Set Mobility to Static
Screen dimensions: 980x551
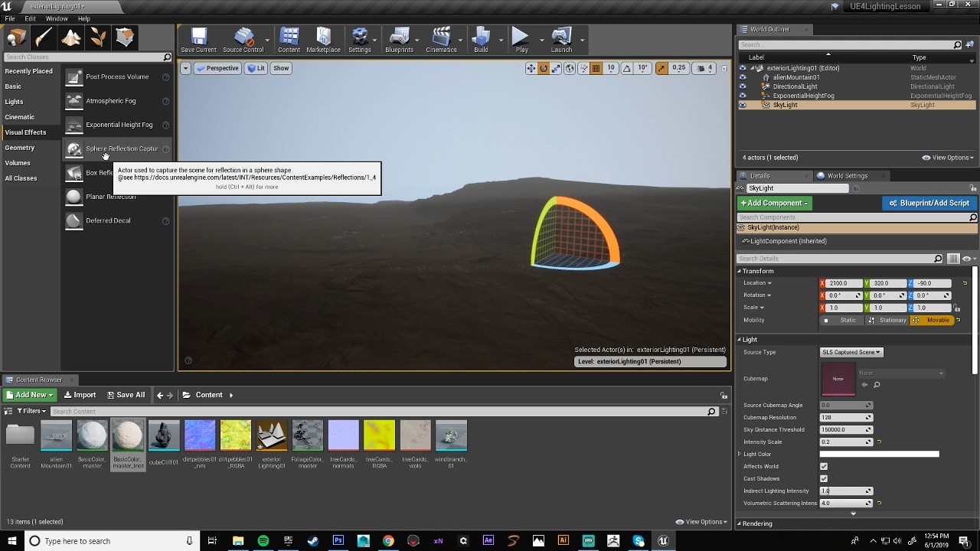click(x=842, y=320)
